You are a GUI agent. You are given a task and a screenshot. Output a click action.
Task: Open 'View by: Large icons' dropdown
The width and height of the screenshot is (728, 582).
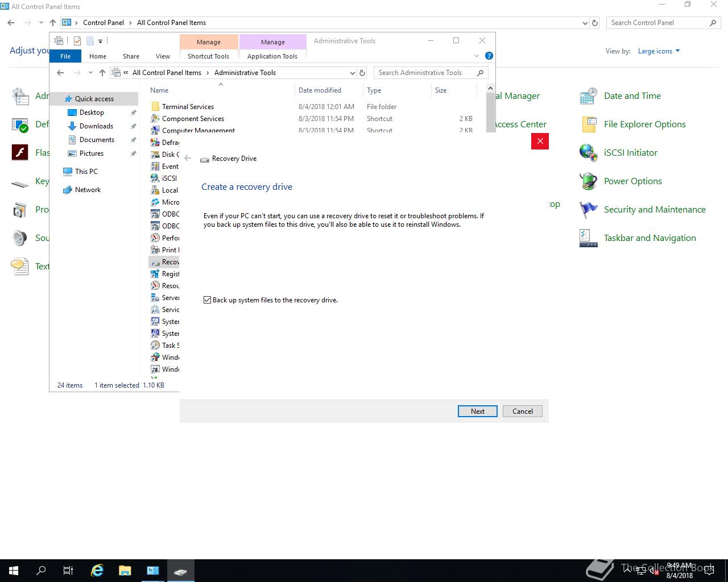(659, 51)
